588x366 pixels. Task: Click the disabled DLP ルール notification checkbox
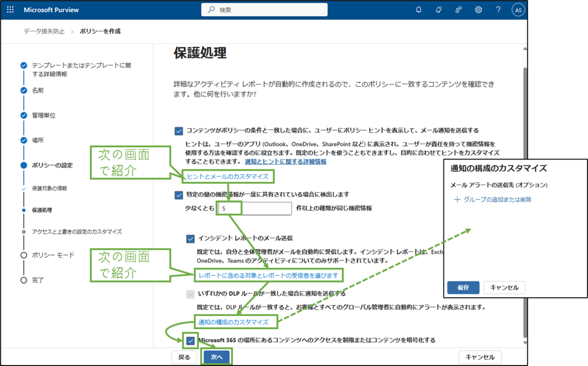tap(191, 294)
